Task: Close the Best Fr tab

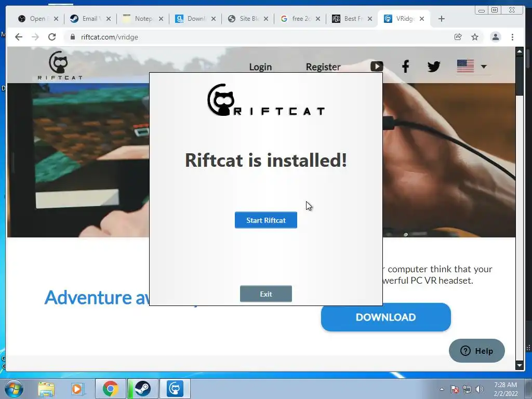Action: pyautogui.click(x=370, y=19)
